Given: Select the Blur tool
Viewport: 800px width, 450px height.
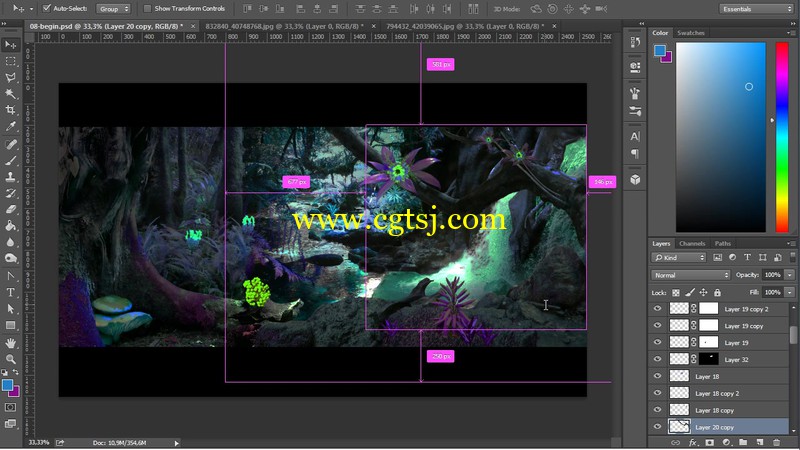Looking at the screenshot, I should [x=10, y=242].
